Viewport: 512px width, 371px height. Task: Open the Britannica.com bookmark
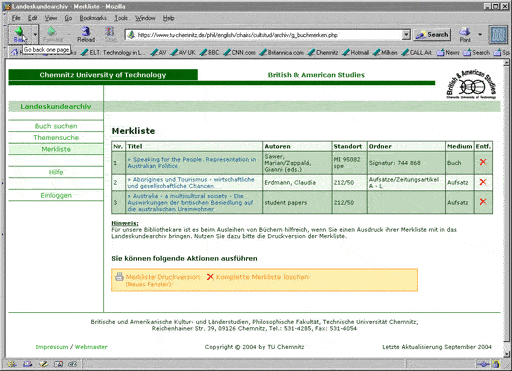click(x=282, y=52)
